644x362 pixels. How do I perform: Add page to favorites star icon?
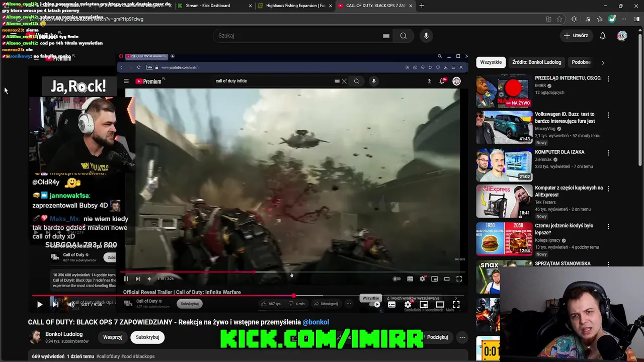coord(559,19)
